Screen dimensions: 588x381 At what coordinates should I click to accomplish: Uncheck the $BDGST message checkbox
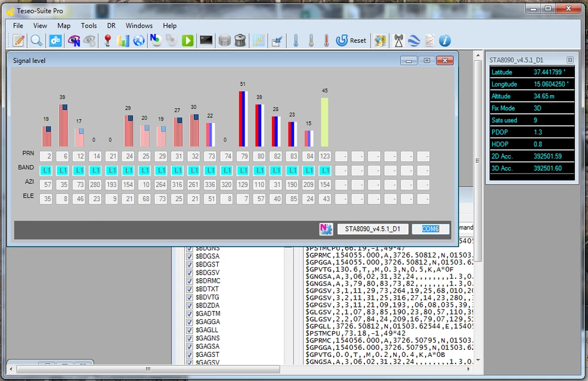point(190,265)
